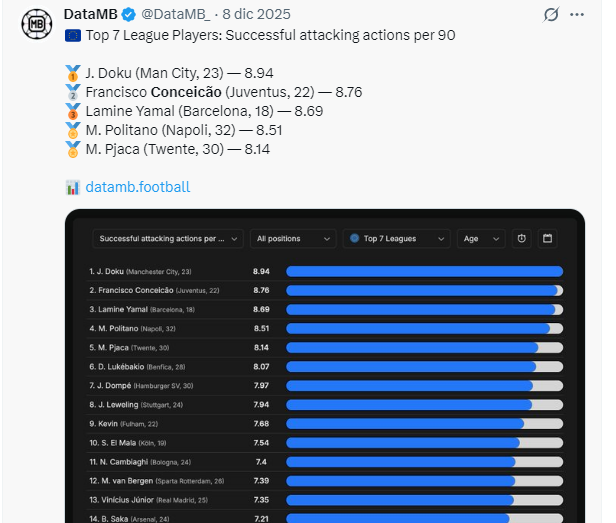Click the blue circle Top 7 Leagues icon
Screen dimensions: 616x523
tap(355, 239)
